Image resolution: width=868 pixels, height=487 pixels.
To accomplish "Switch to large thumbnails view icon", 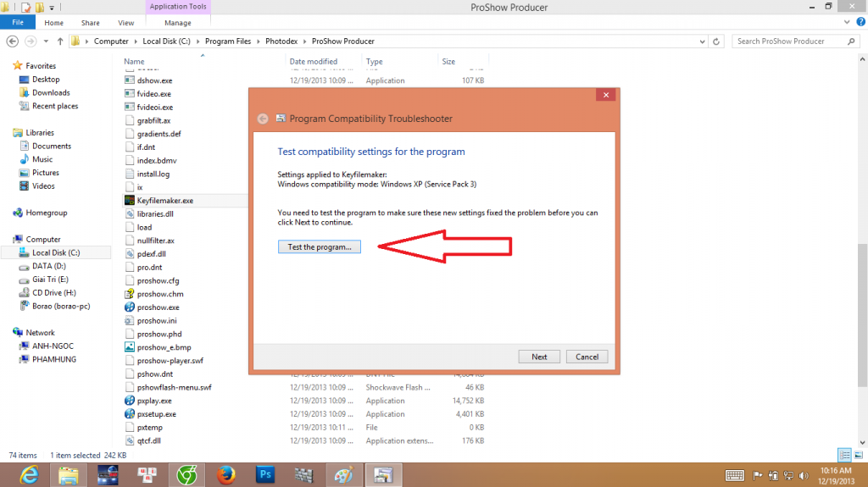I will click(859, 455).
